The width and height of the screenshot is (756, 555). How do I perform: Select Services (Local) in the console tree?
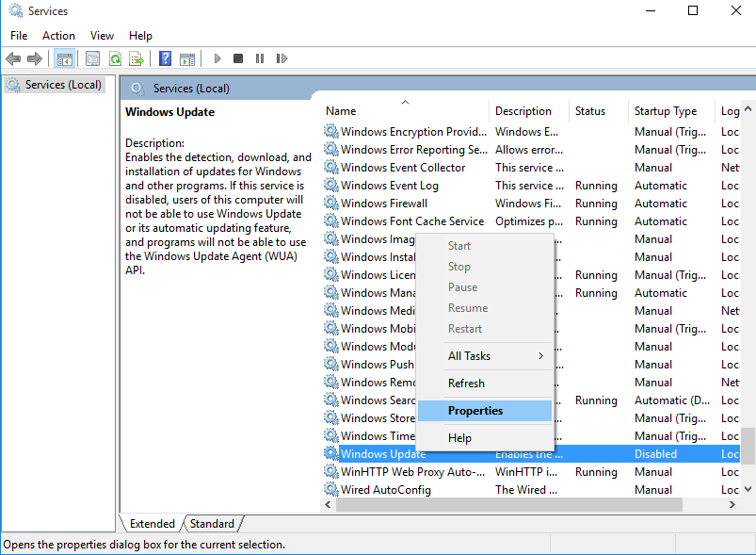click(x=63, y=85)
